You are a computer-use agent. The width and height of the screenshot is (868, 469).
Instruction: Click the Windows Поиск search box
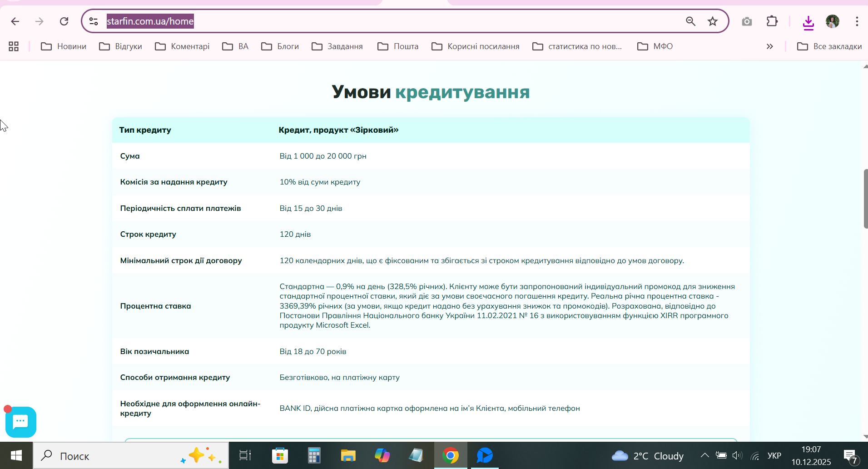point(131,455)
